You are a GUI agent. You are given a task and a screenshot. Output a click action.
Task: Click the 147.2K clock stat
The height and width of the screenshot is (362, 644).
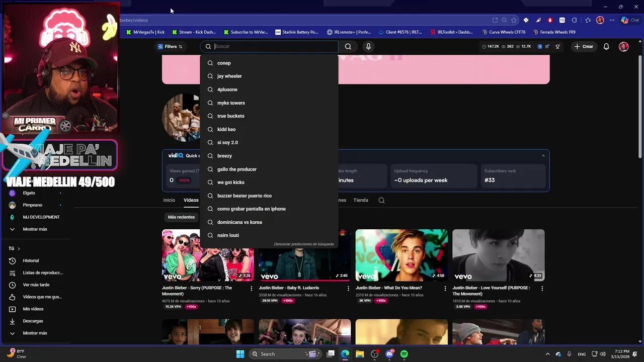pos(491,46)
